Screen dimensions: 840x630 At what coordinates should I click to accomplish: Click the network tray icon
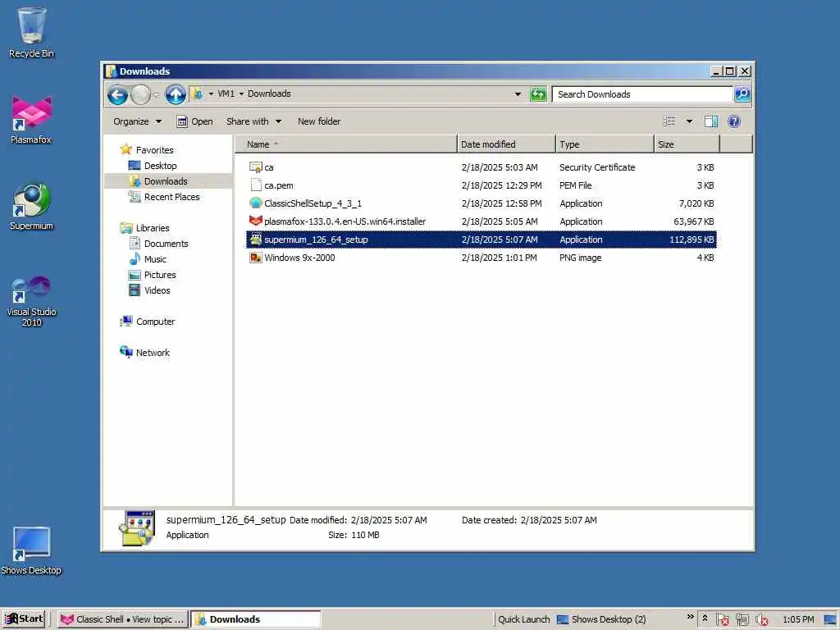tap(742, 619)
